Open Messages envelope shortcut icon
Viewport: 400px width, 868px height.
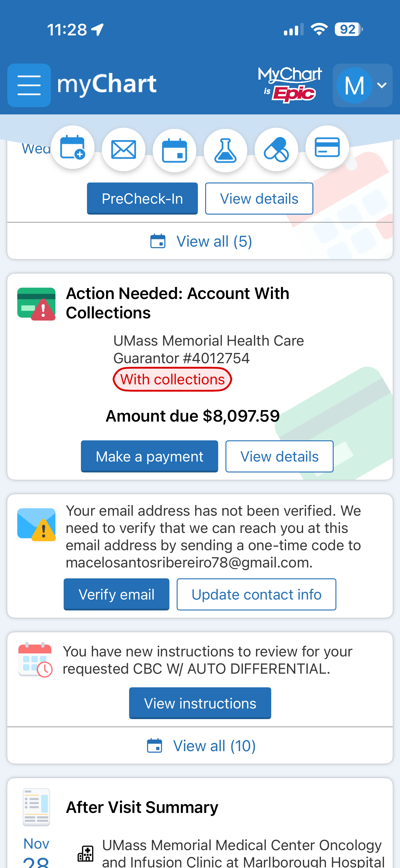[x=123, y=150]
